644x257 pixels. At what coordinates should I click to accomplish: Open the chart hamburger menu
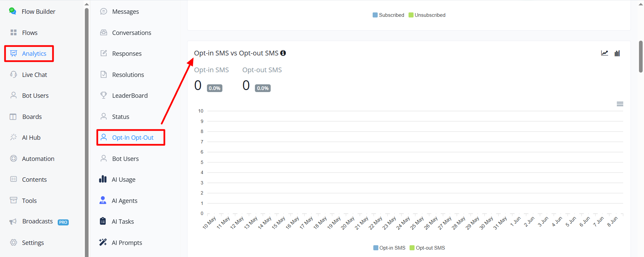pos(620,104)
